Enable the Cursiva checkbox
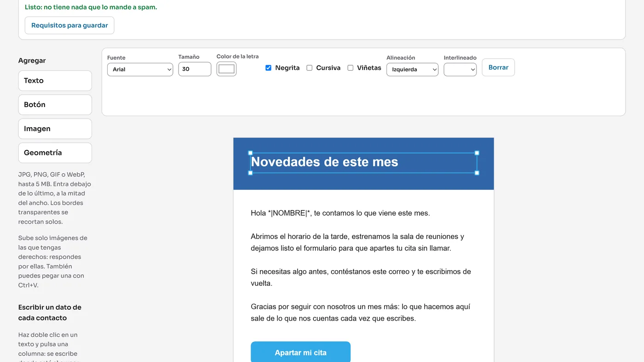This screenshot has width=644, height=362. point(310,68)
